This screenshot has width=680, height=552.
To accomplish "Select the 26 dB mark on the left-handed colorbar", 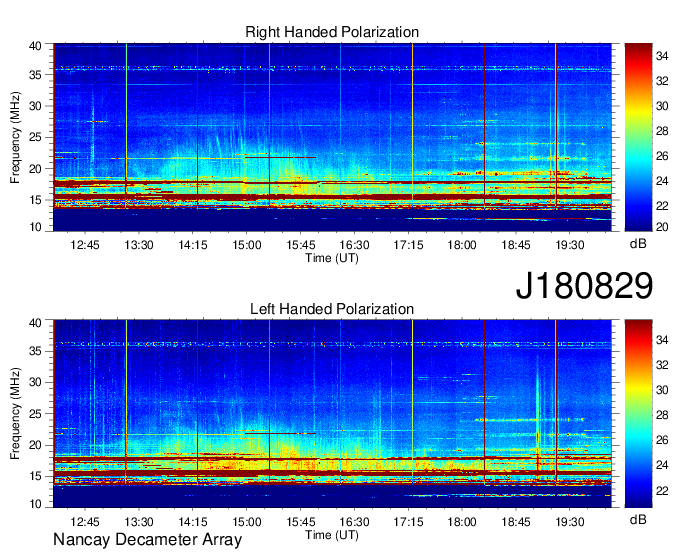I will point(662,440).
